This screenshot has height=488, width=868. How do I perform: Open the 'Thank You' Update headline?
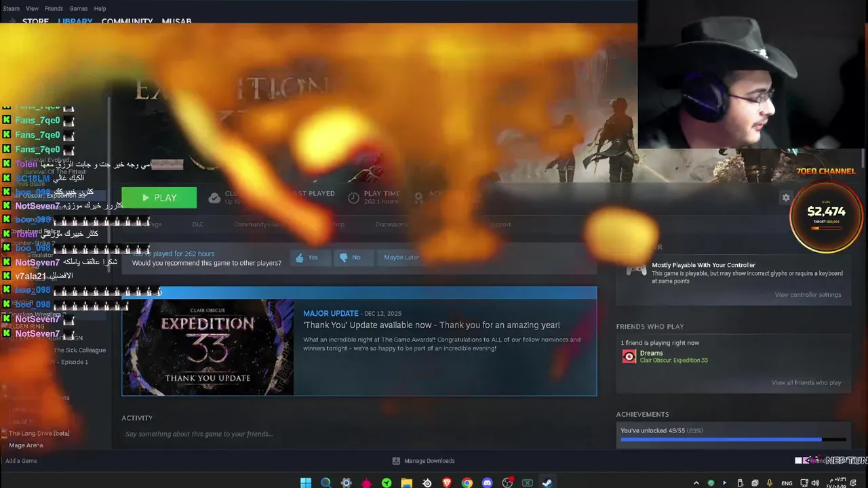point(431,325)
